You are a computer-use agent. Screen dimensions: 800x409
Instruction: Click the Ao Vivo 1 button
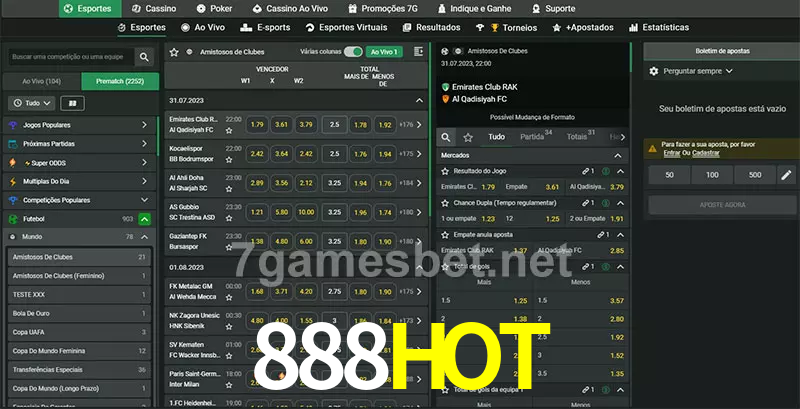384,52
